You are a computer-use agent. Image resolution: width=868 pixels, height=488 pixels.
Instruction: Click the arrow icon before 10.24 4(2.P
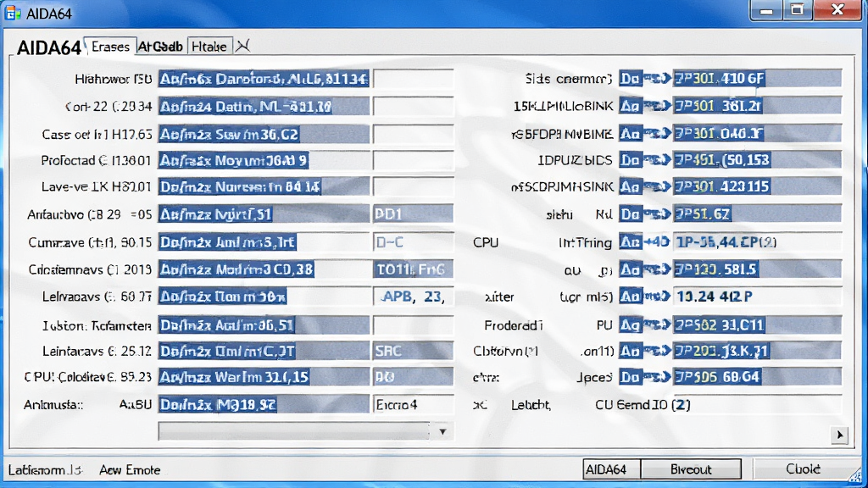pyautogui.click(x=657, y=297)
